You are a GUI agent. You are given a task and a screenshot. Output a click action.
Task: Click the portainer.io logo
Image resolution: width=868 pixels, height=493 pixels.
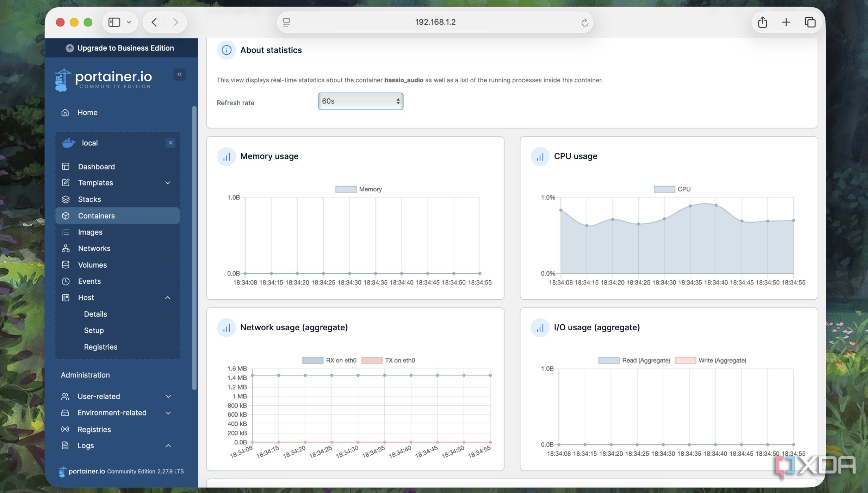(103, 80)
